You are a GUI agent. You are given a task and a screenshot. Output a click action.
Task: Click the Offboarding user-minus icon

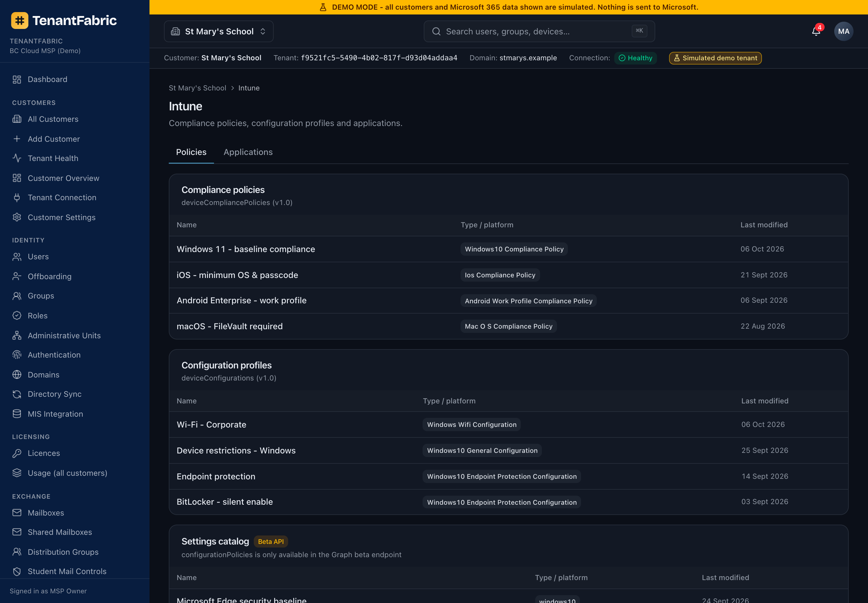[17, 276]
